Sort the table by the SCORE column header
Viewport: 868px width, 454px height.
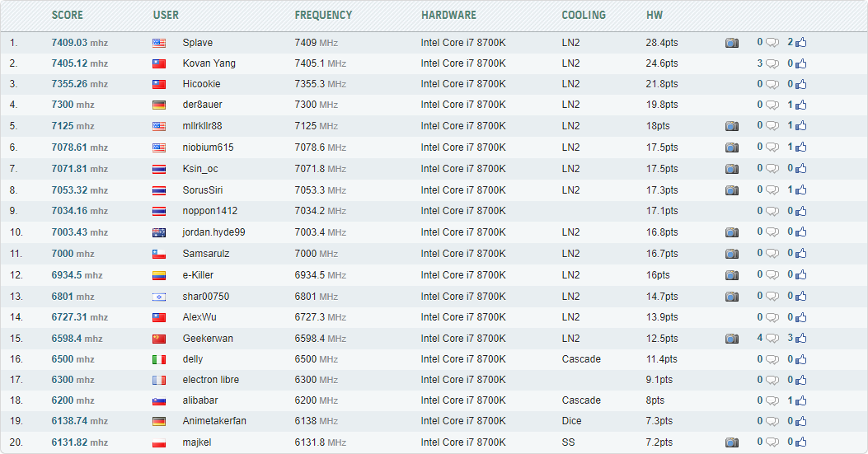tap(67, 15)
